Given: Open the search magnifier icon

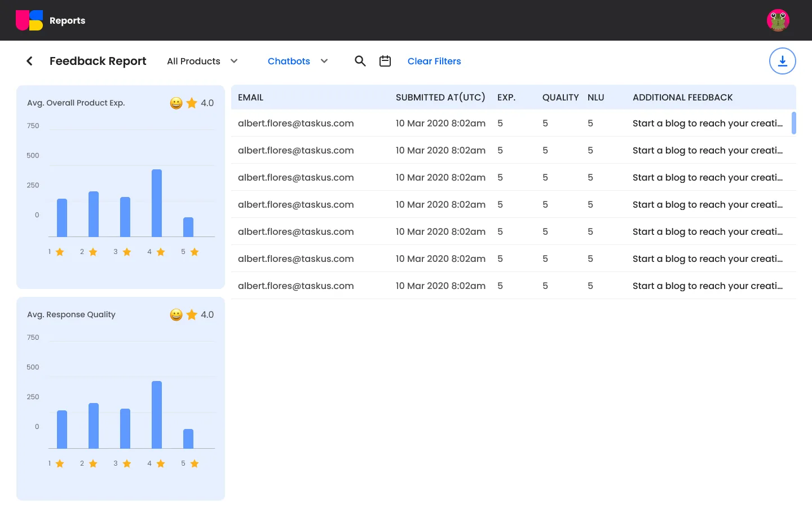Looking at the screenshot, I should [x=360, y=61].
